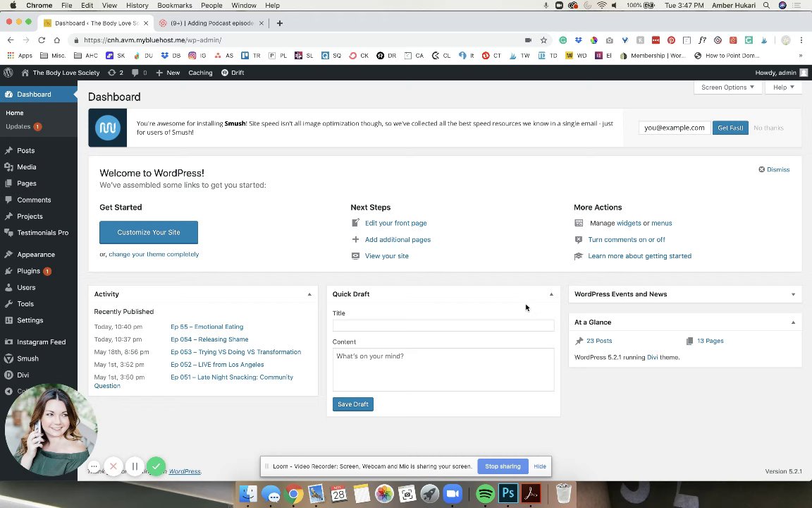Open the Chrome History menu
Viewport: 812px width, 508px height.
click(x=137, y=5)
